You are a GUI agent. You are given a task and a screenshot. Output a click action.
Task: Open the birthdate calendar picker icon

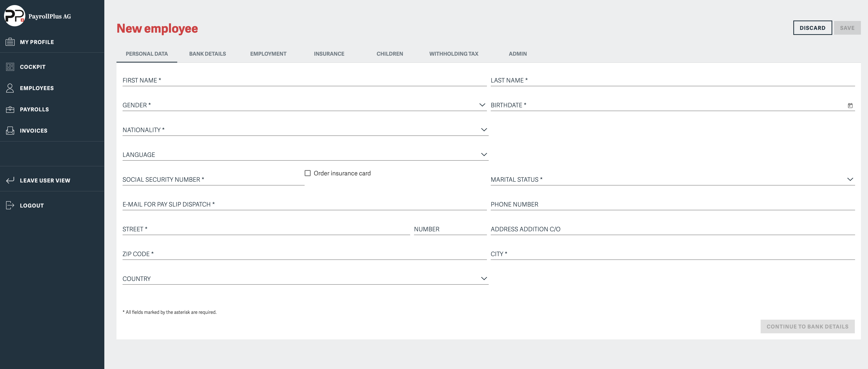pyautogui.click(x=850, y=105)
